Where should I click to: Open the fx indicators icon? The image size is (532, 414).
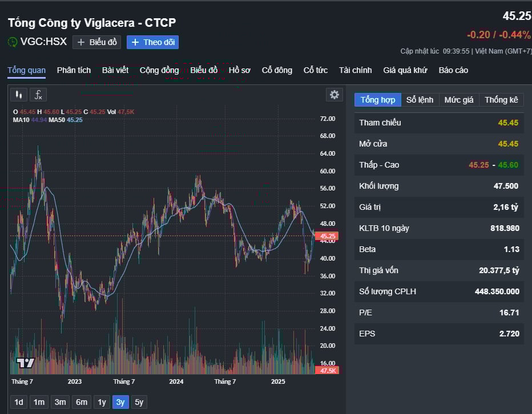(38, 95)
